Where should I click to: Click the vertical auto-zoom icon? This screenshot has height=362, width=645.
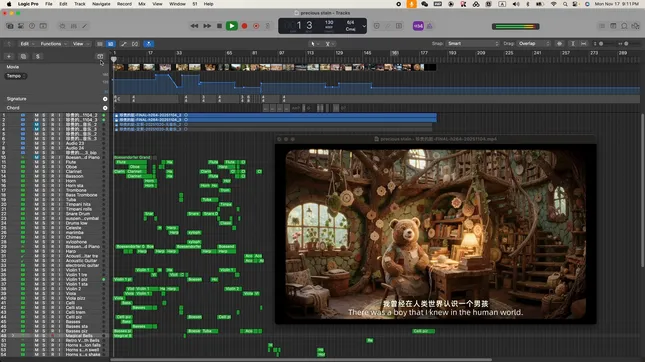(572, 44)
